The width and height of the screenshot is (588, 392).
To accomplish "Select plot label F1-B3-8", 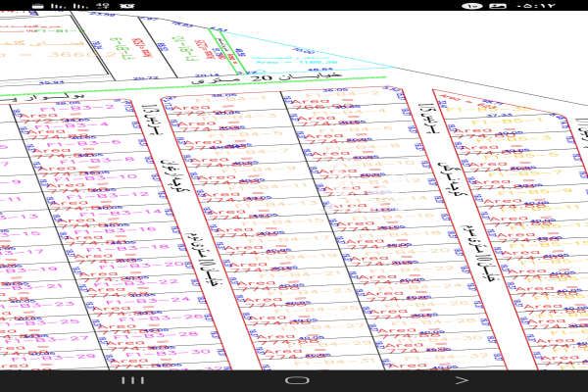I will pyautogui.click(x=97, y=160).
